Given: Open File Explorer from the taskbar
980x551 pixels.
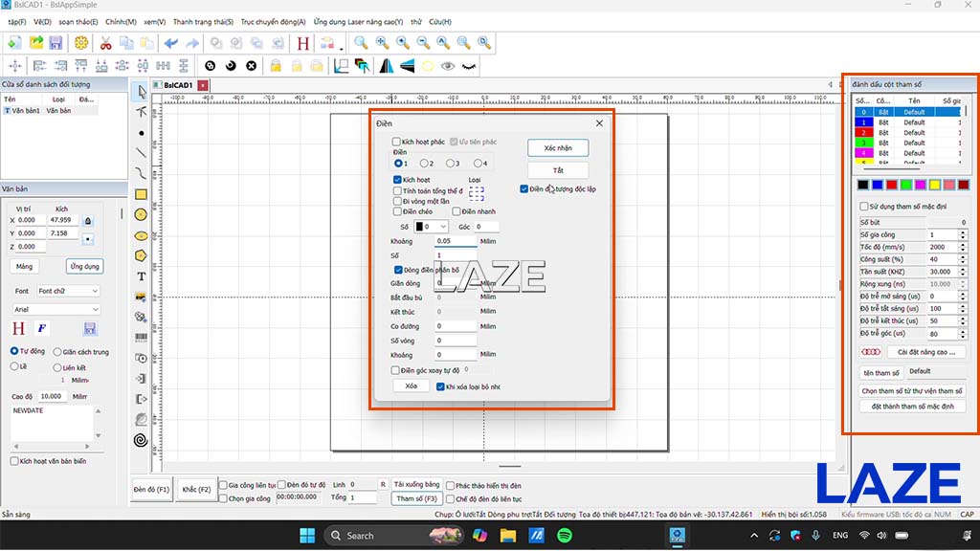Looking at the screenshot, I should (x=507, y=536).
